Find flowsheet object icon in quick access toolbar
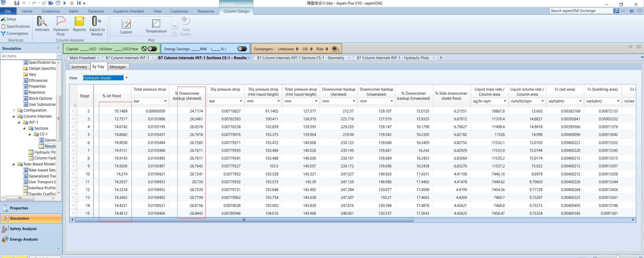Image resolution: width=644 pixels, height=258 pixels. tap(44, 3)
